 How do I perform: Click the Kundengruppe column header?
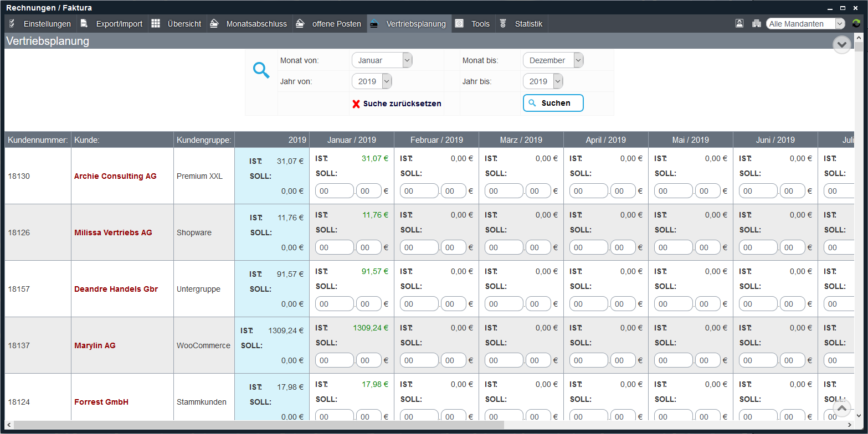point(204,140)
